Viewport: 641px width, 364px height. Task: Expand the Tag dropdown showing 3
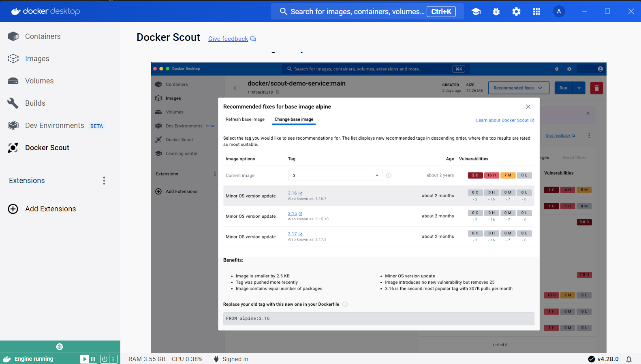click(335, 175)
